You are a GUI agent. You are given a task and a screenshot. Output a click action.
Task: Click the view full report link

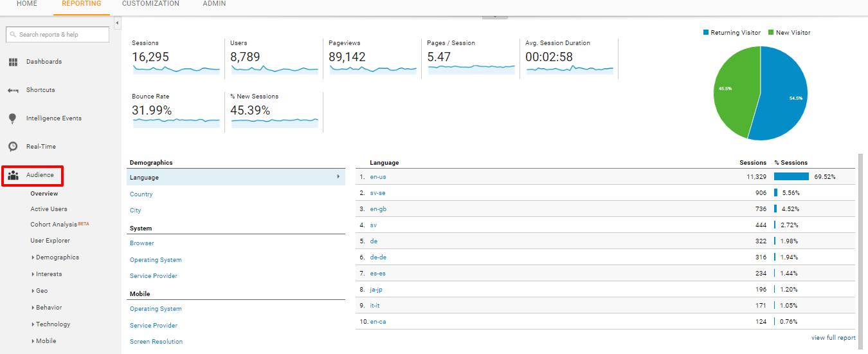click(x=833, y=338)
